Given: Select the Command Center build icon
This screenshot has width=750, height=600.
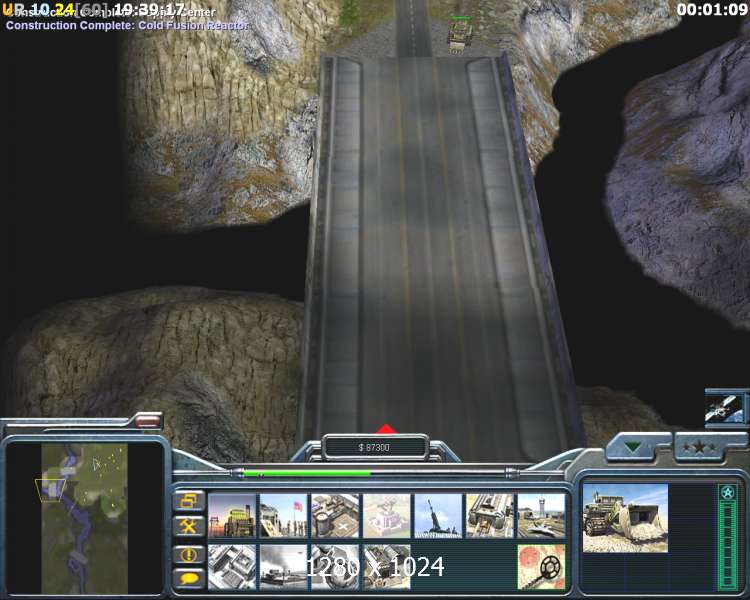Looking at the screenshot, I should point(386,567).
